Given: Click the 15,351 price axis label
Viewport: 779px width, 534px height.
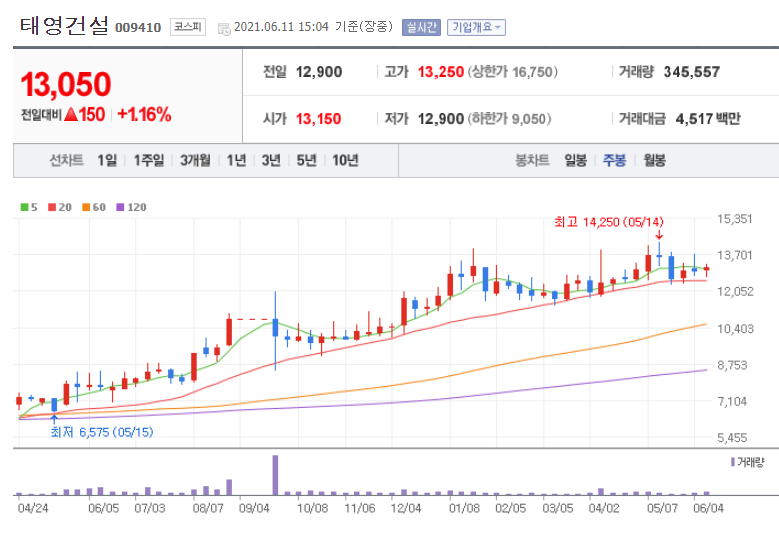Looking at the screenshot, I should point(735,219).
